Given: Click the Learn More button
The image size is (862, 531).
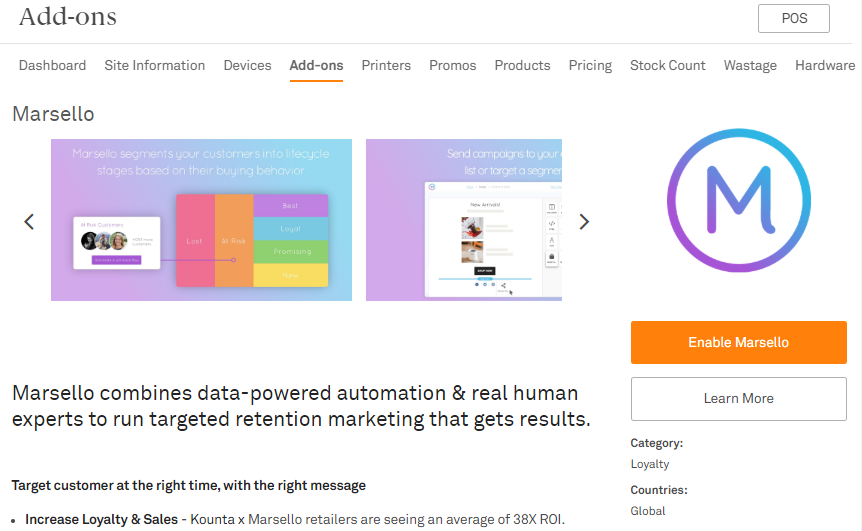Looking at the screenshot, I should pos(738,399).
